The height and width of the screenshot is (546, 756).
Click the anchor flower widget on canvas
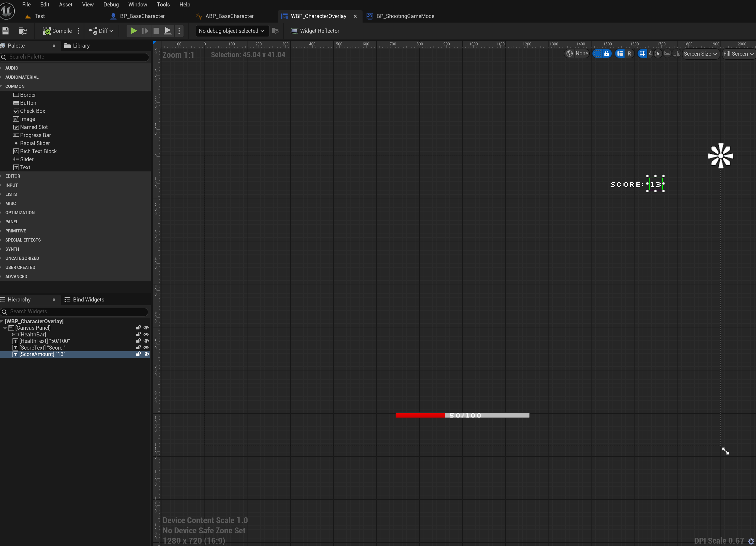tap(721, 156)
